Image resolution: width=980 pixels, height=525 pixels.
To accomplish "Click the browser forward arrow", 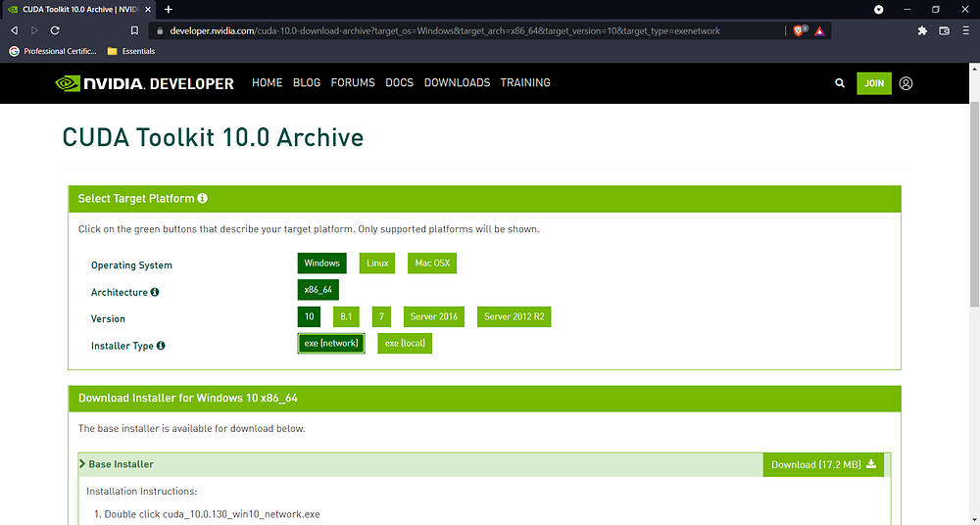I will point(34,30).
